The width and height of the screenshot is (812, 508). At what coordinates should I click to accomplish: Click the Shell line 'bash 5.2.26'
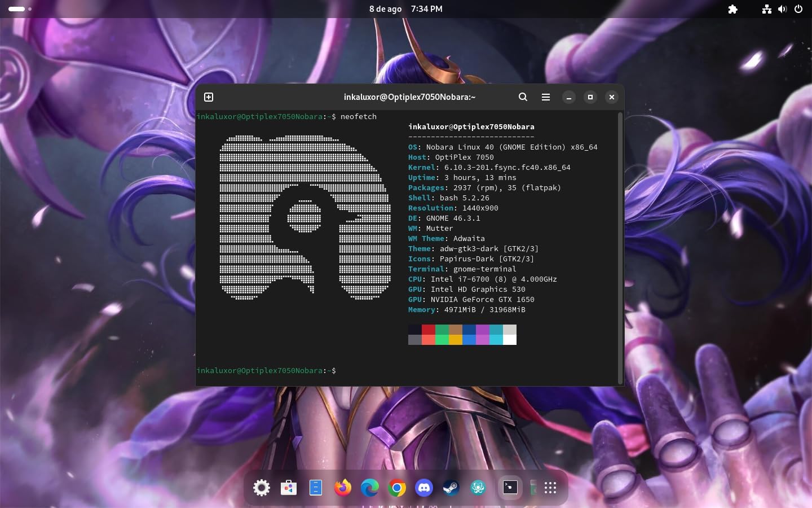point(449,198)
